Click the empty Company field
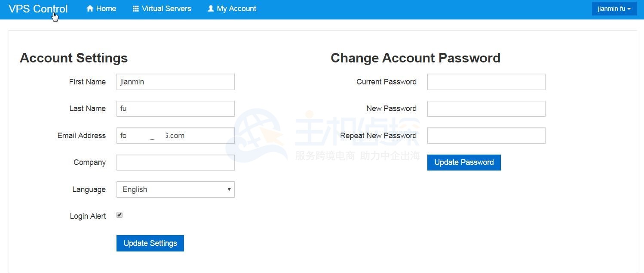 [x=175, y=162]
